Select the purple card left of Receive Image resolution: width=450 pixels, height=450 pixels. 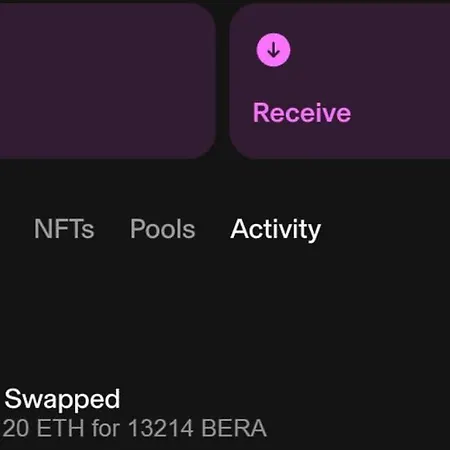click(x=107, y=81)
